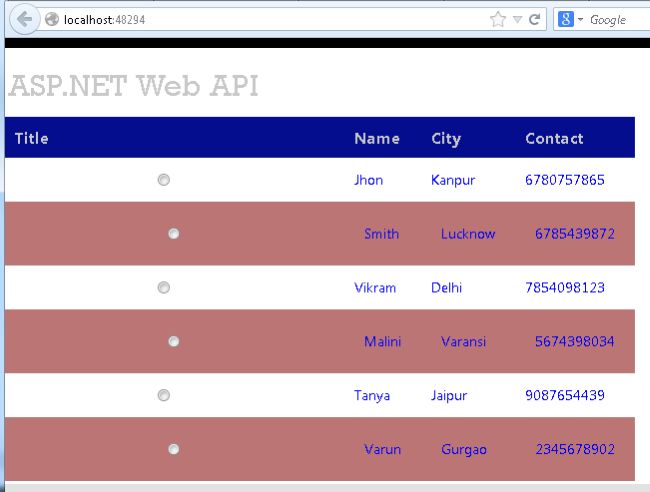Choose the radio button for Tanya

164,395
